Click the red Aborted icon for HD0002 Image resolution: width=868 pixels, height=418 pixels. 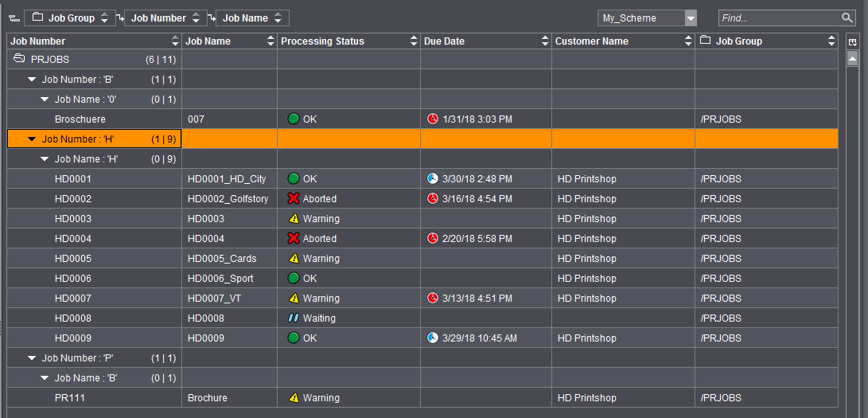click(294, 198)
